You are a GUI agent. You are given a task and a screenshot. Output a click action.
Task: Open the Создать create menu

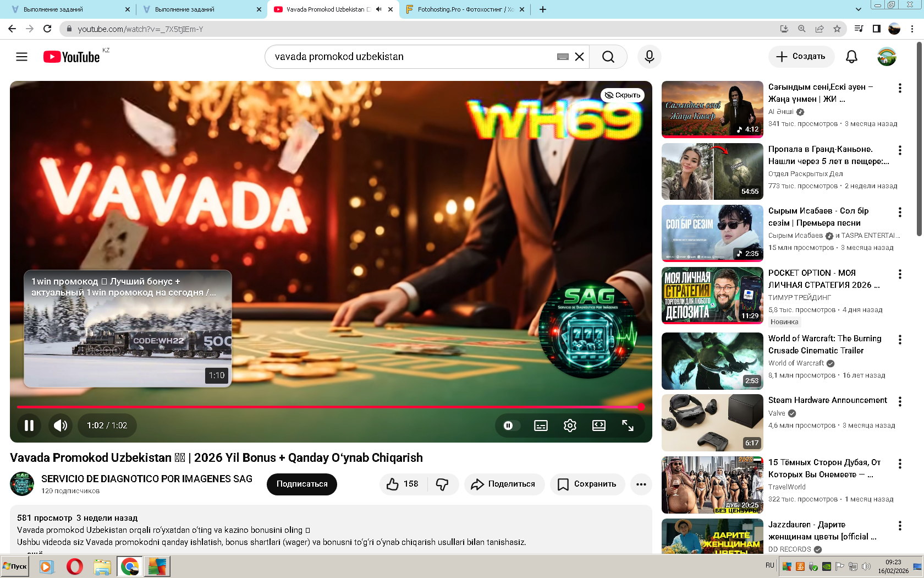coord(801,57)
